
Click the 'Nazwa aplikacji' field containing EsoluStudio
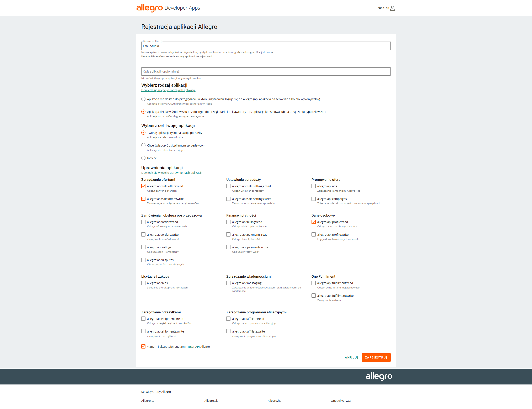[266, 46]
